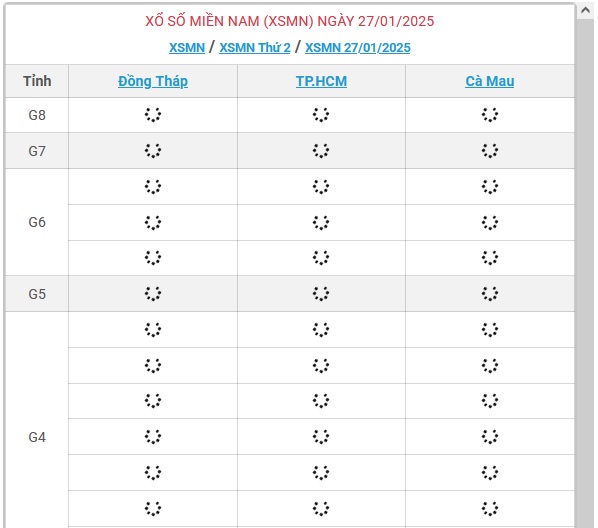Screen dimensions: 598x528
Task: Click the G7 row label
Action: [x=37, y=151]
